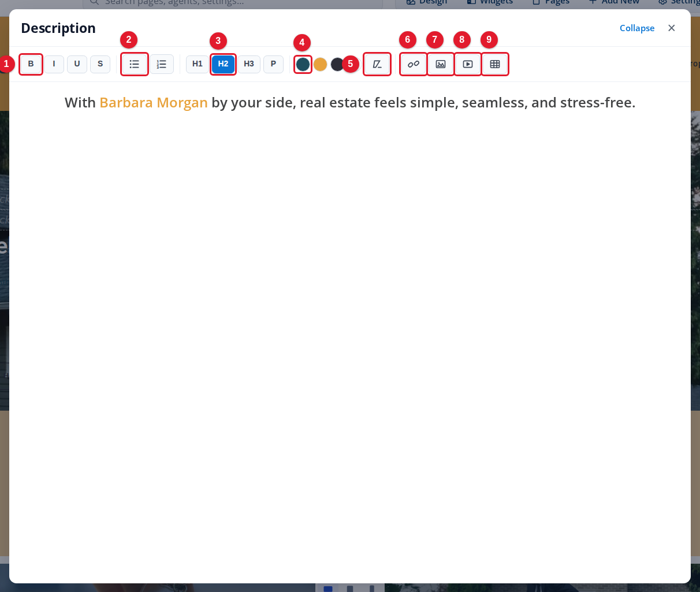
Task: Insert a hyperlink with the link icon
Action: click(414, 64)
